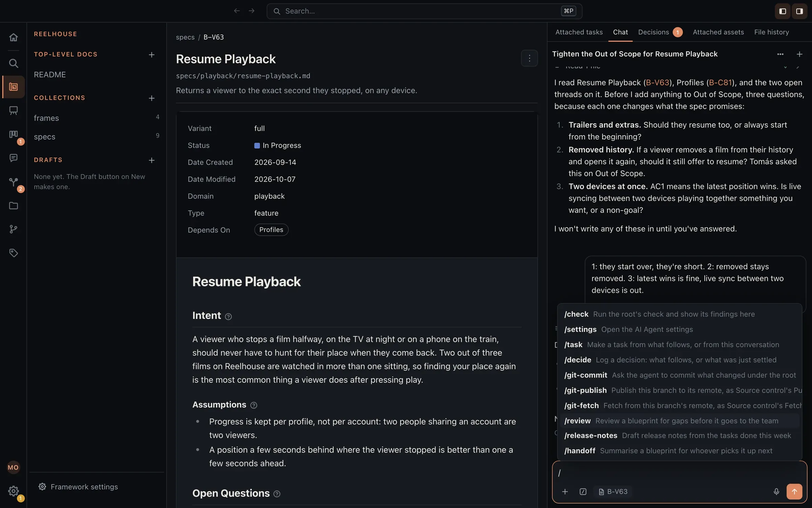Open the Home icon in left rail
The image size is (812, 508).
[x=13, y=37]
